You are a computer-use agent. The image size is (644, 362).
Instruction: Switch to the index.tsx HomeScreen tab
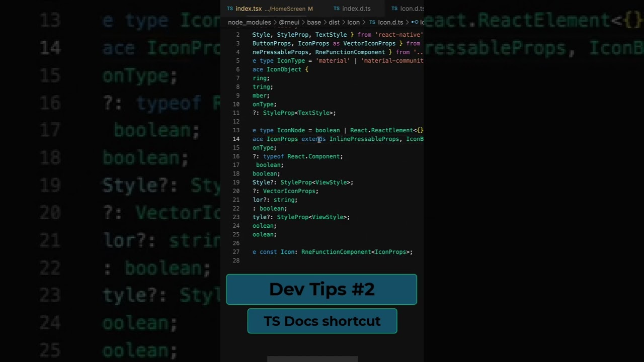[270, 9]
